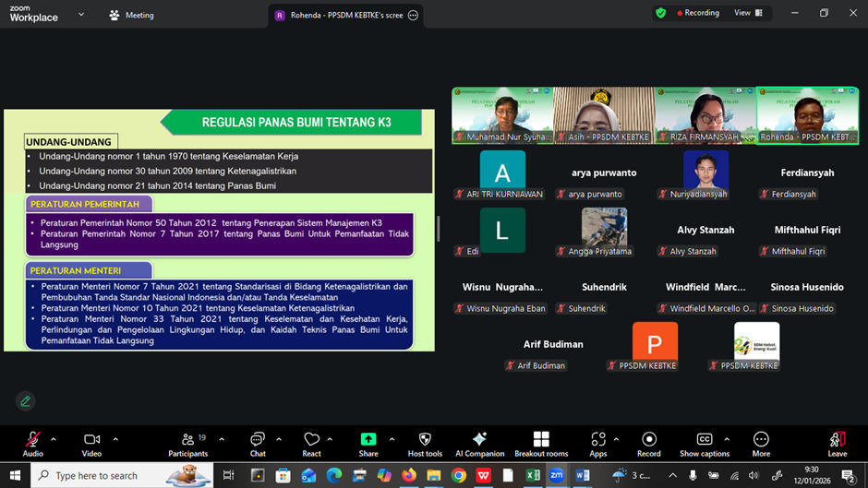Viewport: 868px width, 488px height.
Task: Click the Record button
Action: coord(649,442)
